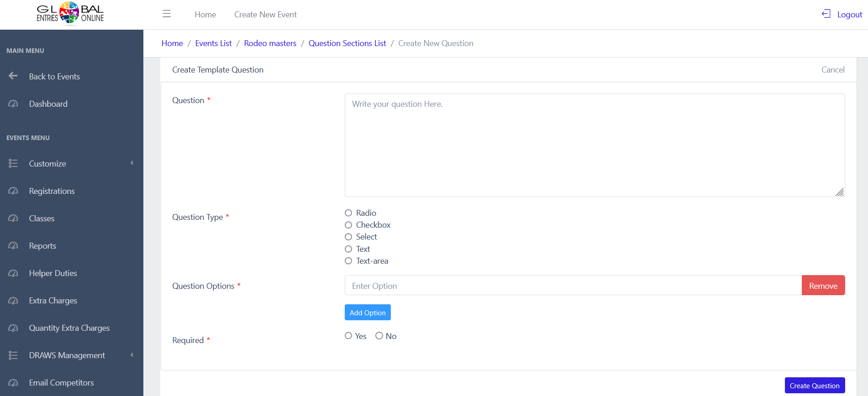Submit with the Create Question button

point(814,386)
